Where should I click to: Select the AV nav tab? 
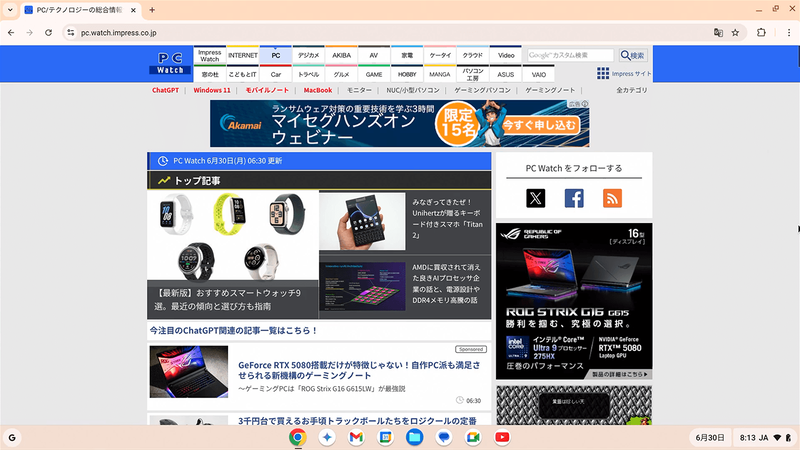tap(374, 55)
